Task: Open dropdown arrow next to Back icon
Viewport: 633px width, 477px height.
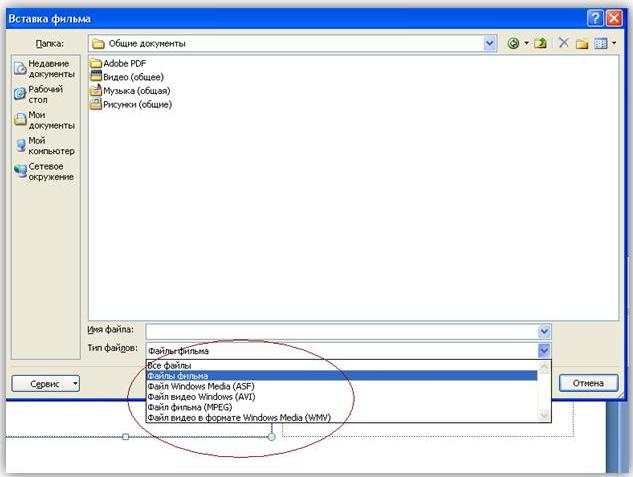Action: point(526,43)
